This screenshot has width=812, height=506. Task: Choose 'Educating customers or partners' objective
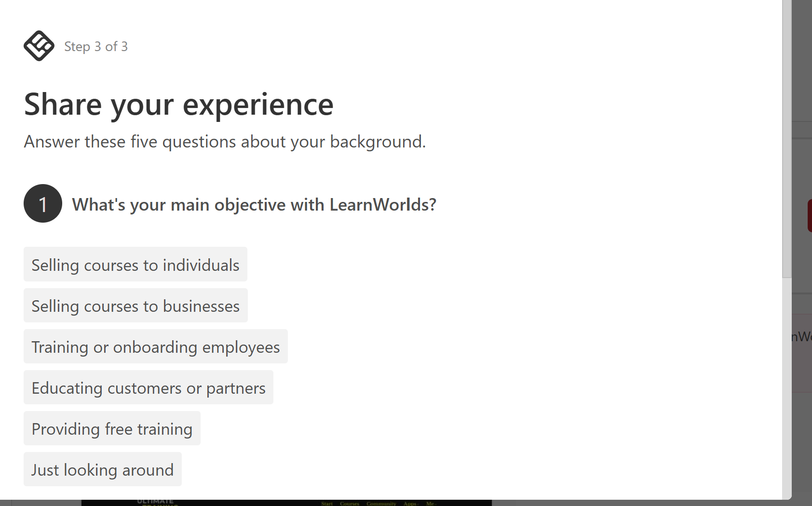coord(149,387)
